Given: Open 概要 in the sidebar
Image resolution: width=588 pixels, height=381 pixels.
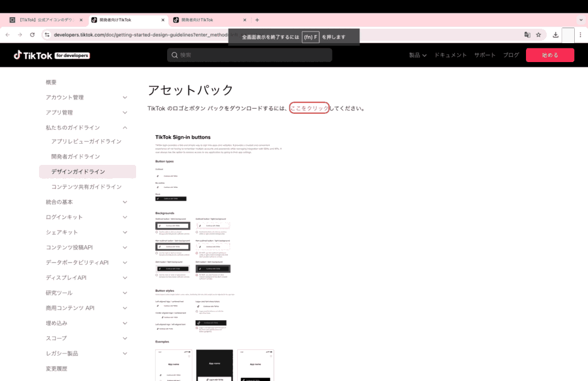Looking at the screenshot, I should (51, 82).
